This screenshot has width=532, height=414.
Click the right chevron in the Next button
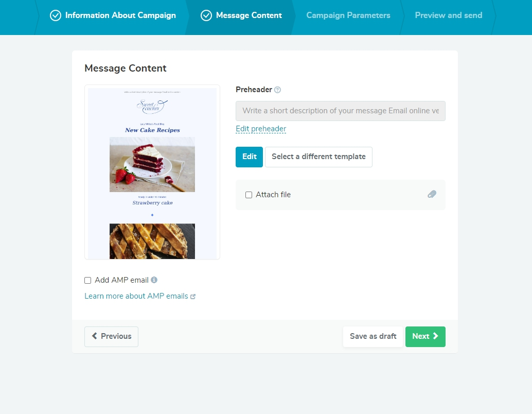point(436,336)
